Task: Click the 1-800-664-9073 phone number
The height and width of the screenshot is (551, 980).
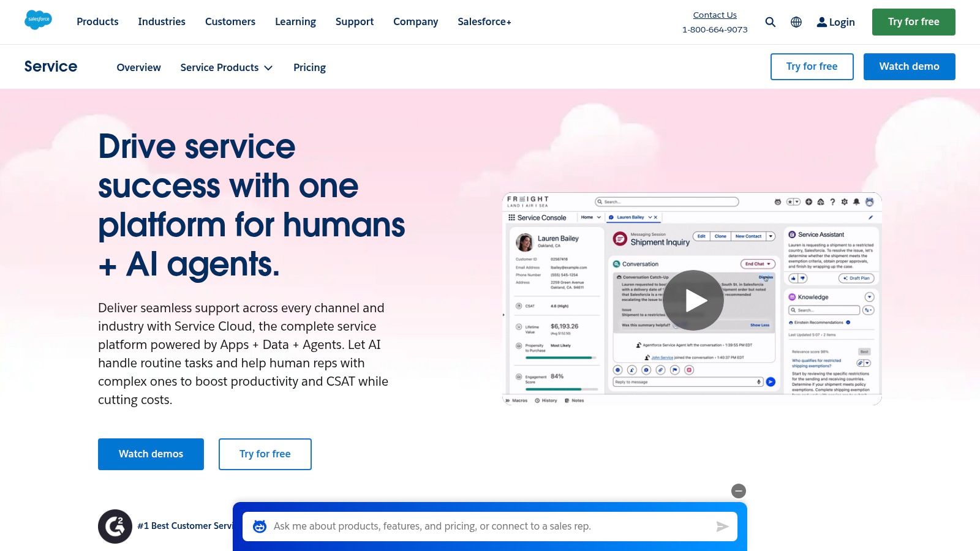Action: [715, 29]
